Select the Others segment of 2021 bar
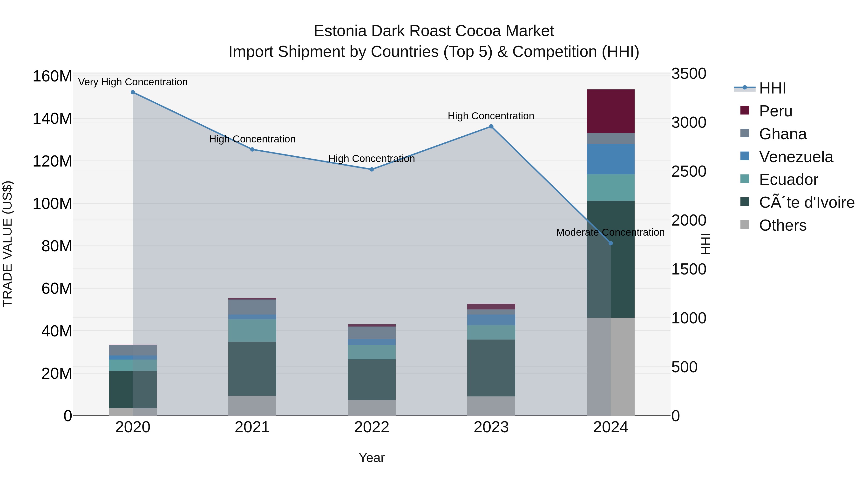868x488 pixels. click(x=252, y=406)
